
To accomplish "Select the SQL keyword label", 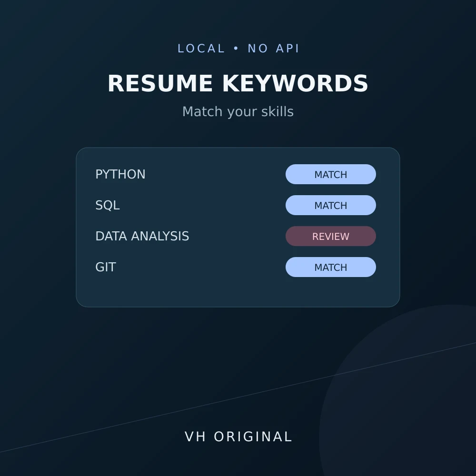I will coord(108,206).
